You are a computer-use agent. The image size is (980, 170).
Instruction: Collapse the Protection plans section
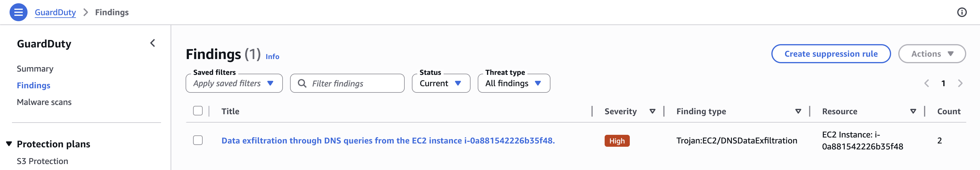pyautogui.click(x=9, y=144)
